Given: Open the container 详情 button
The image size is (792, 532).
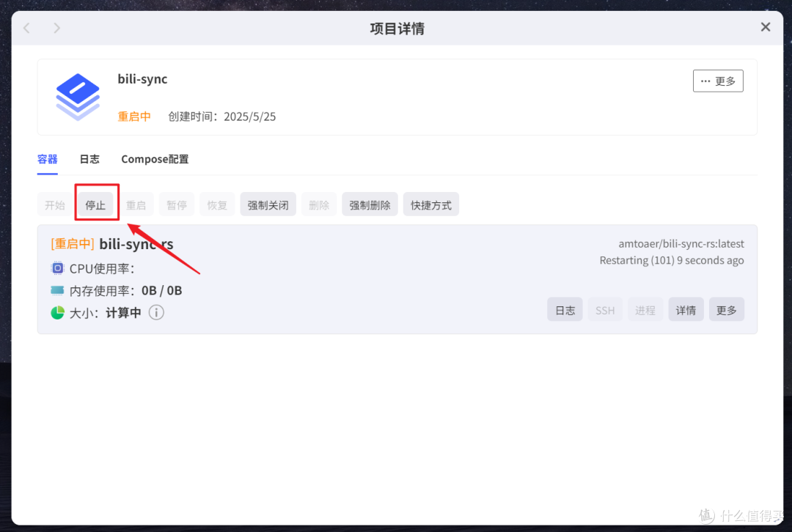Looking at the screenshot, I should click(x=686, y=309).
